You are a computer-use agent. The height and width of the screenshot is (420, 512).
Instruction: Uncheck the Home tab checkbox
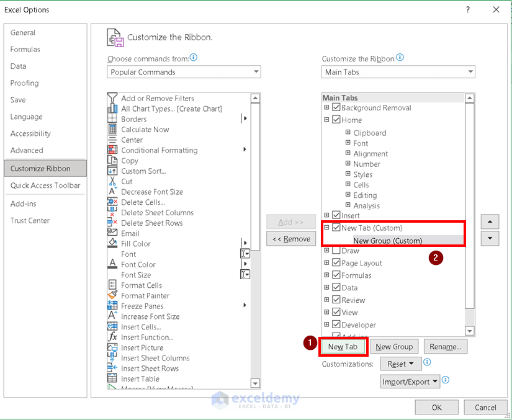point(336,120)
